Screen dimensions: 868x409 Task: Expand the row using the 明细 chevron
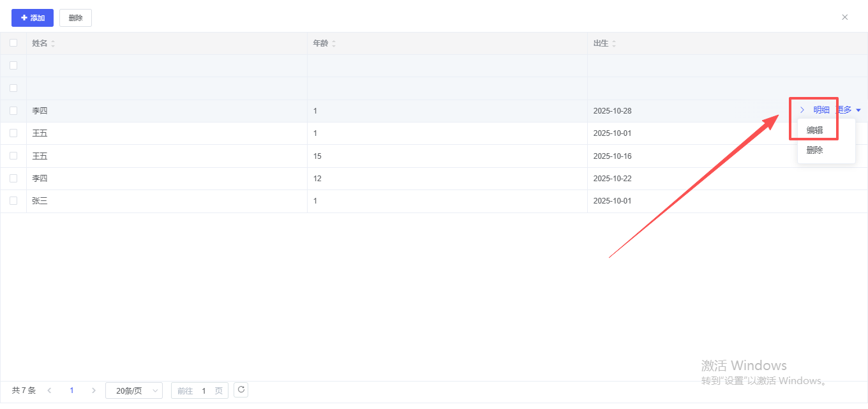802,110
